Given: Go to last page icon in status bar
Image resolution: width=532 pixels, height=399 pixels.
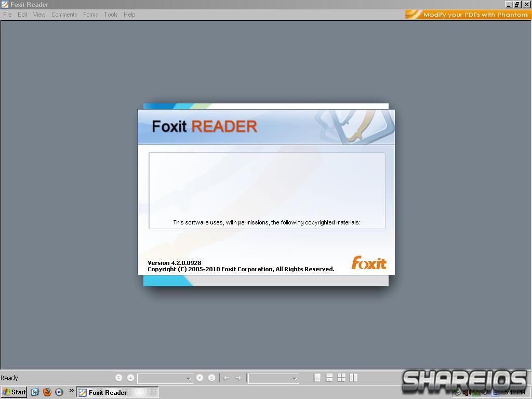Looking at the screenshot, I should click(212, 378).
